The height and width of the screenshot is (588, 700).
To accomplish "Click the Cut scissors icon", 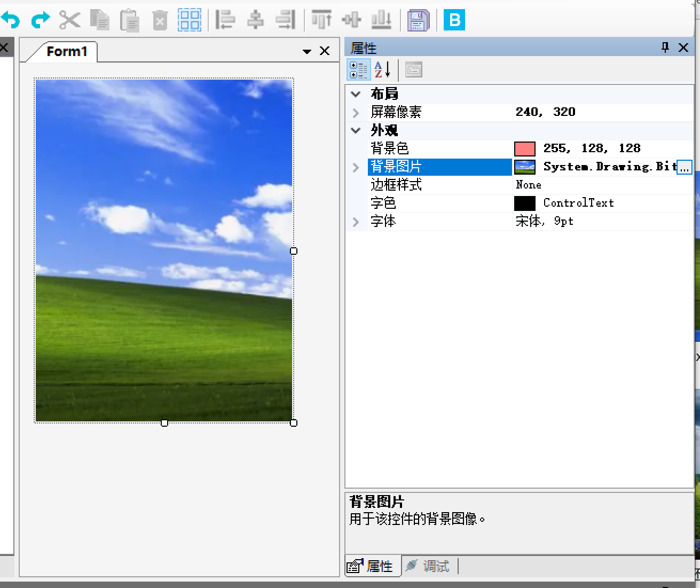I will [70, 20].
